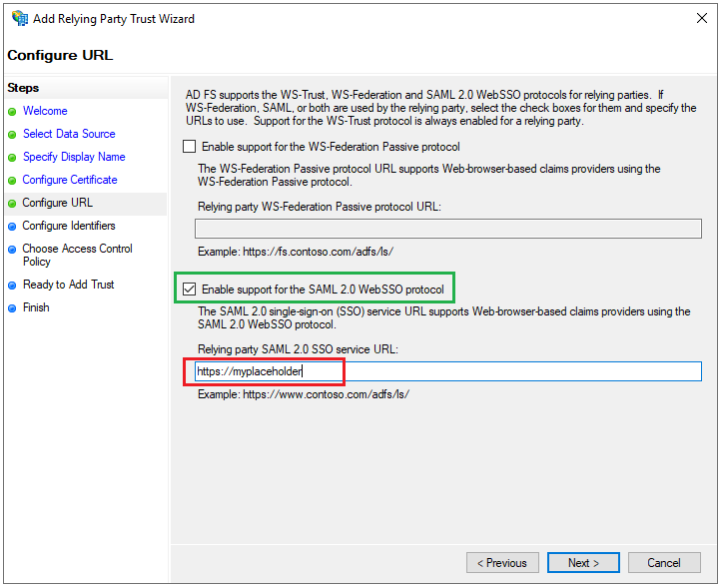Select the Finish step
The width and height of the screenshot is (722, 588).
click(36, 307)
